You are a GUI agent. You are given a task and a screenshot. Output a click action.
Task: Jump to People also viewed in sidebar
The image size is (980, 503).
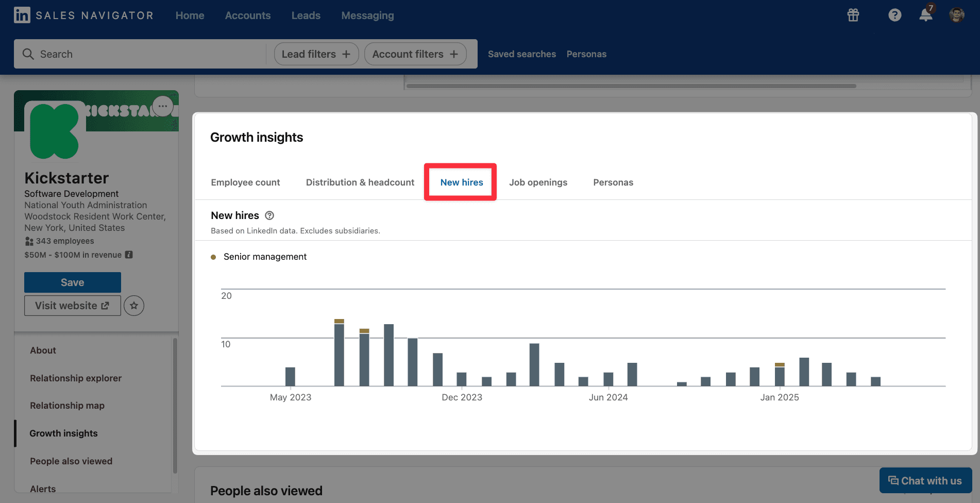click(71, 461)
